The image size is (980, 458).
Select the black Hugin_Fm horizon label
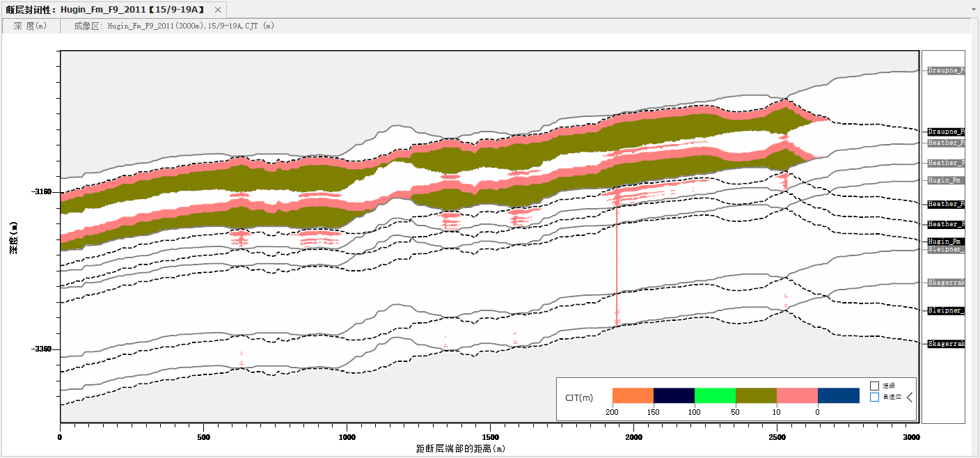(946, 242)
